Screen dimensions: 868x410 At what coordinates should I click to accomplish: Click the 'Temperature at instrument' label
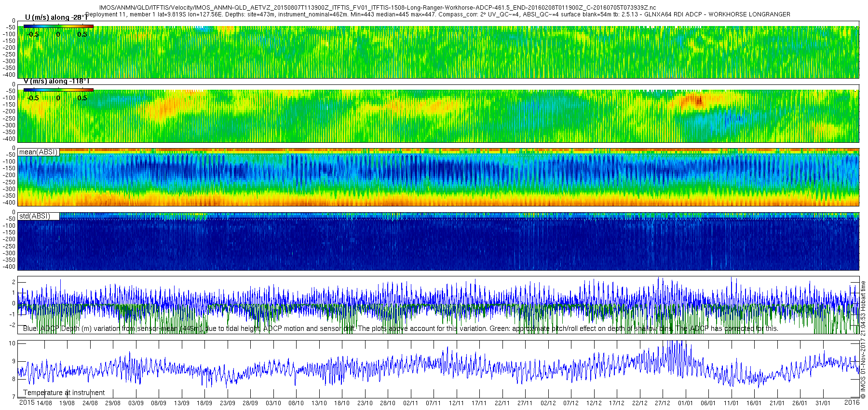tap(64, 393)
